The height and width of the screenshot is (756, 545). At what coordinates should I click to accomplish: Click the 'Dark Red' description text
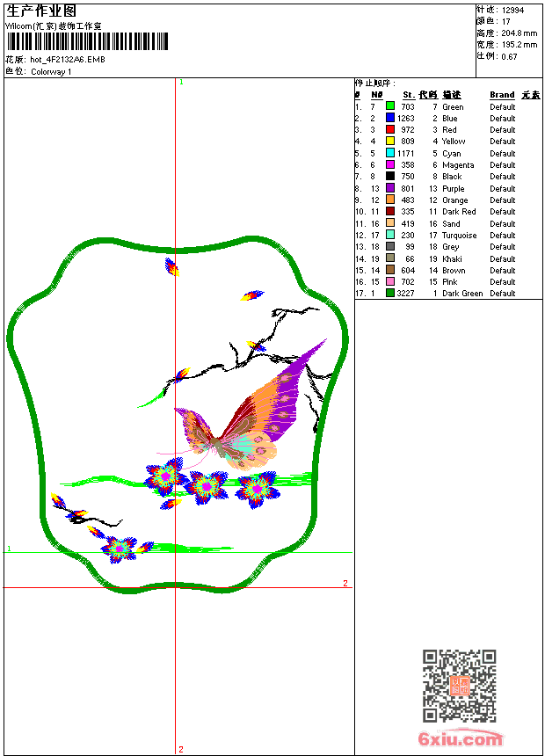tap(459, 212)
